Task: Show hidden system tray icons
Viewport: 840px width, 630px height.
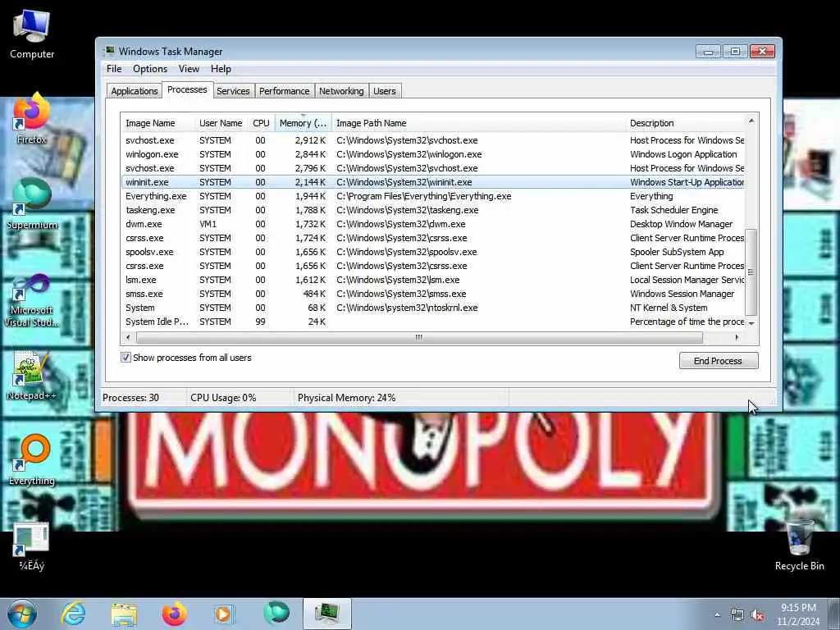Action: click(717, 615)
